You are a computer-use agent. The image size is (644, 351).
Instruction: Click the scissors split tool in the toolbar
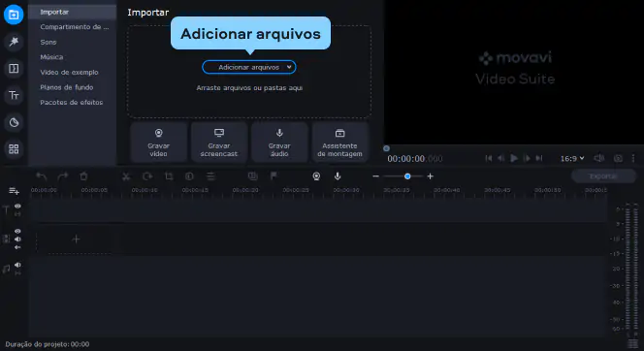point(126,176)
